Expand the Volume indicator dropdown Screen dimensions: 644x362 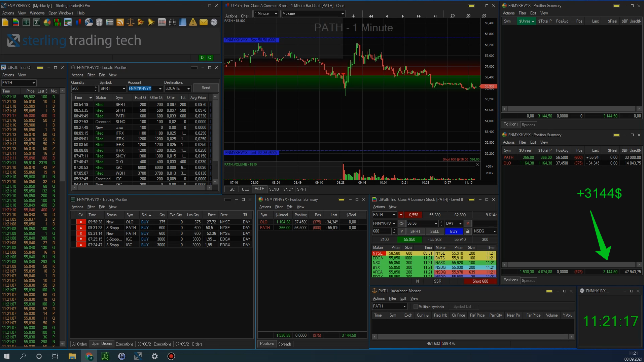tap(313, 13)
